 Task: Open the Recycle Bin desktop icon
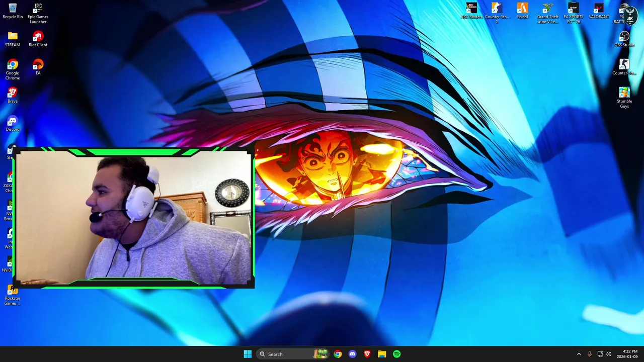[13, 11]
